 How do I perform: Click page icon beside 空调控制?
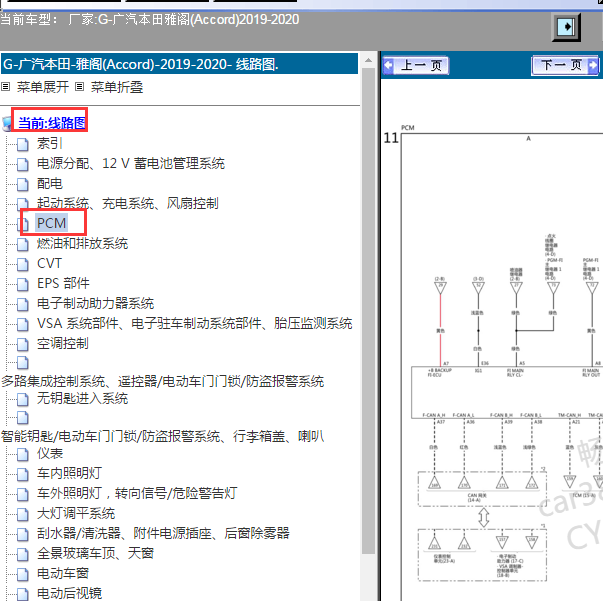pos(23,344)
